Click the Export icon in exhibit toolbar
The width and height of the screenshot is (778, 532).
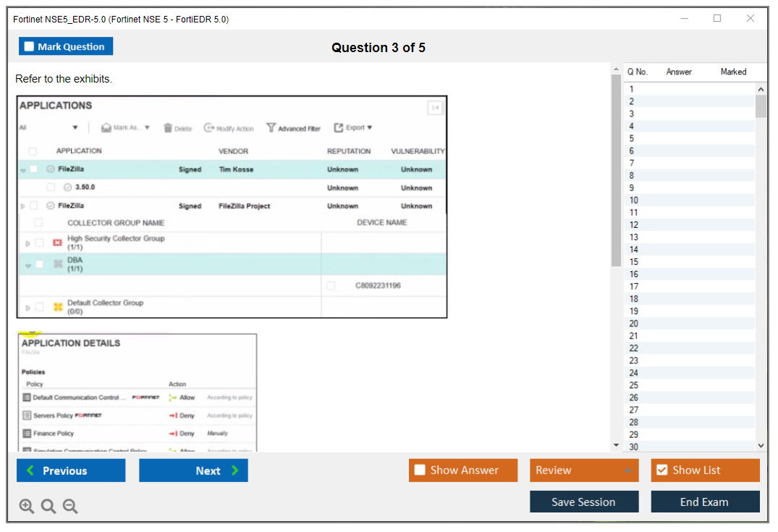point(339,128)
